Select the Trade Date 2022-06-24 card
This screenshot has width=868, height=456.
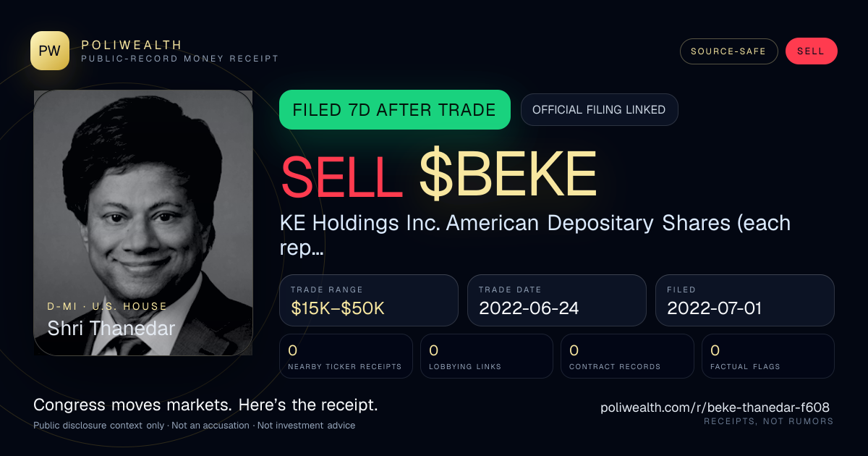tap(557, 300)
